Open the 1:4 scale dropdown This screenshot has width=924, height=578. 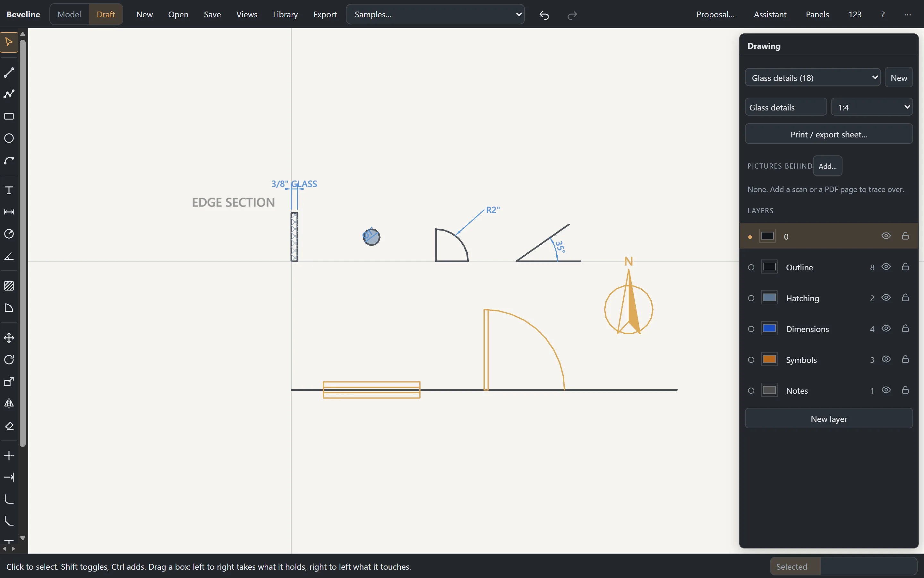click(x=872, y=107)
